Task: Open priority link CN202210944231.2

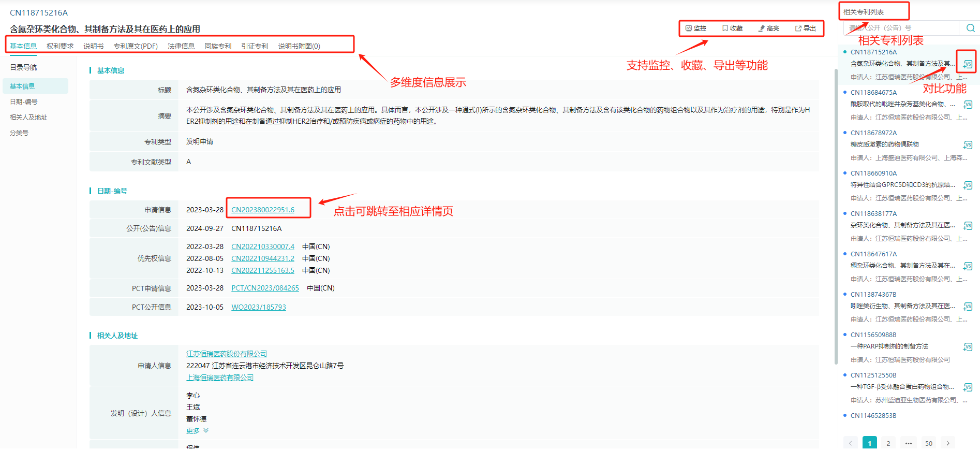Action: (263, 258)
